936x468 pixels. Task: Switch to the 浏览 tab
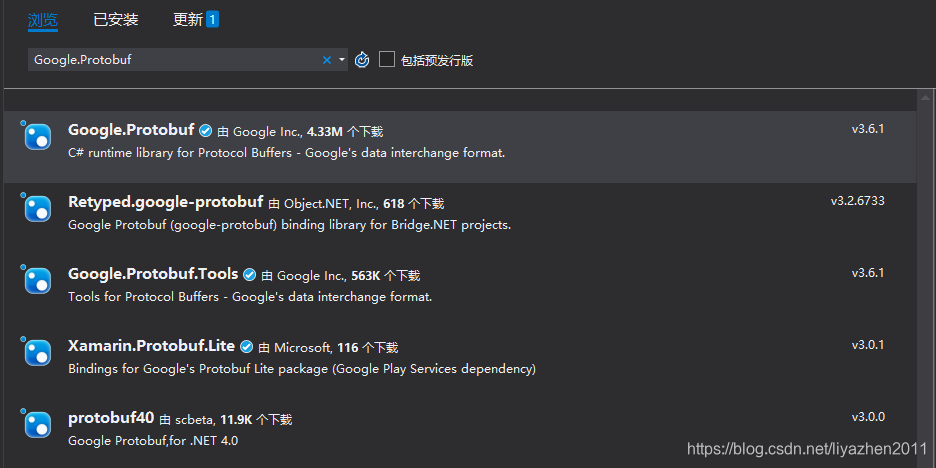click(42, 20)
